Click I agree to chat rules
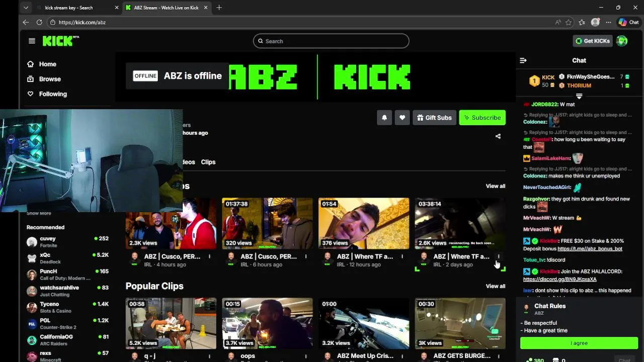This screenshot has width=644, height=362. pyautogui.click(x=579, y=343)
